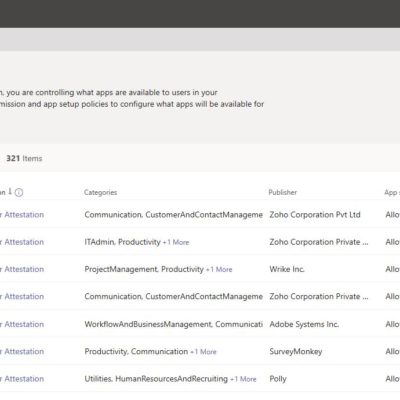Expand '+1 More' categories in the Polly row

tap(243, 379)
